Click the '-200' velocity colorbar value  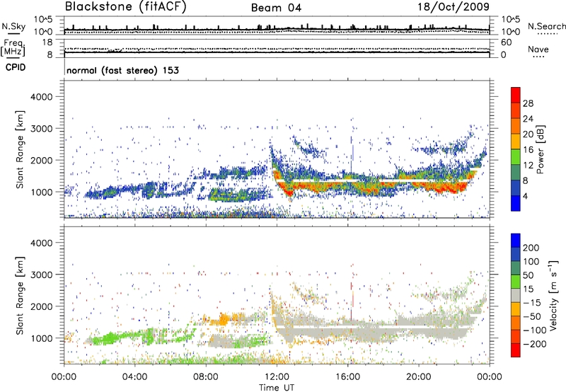tap(534, 344)
